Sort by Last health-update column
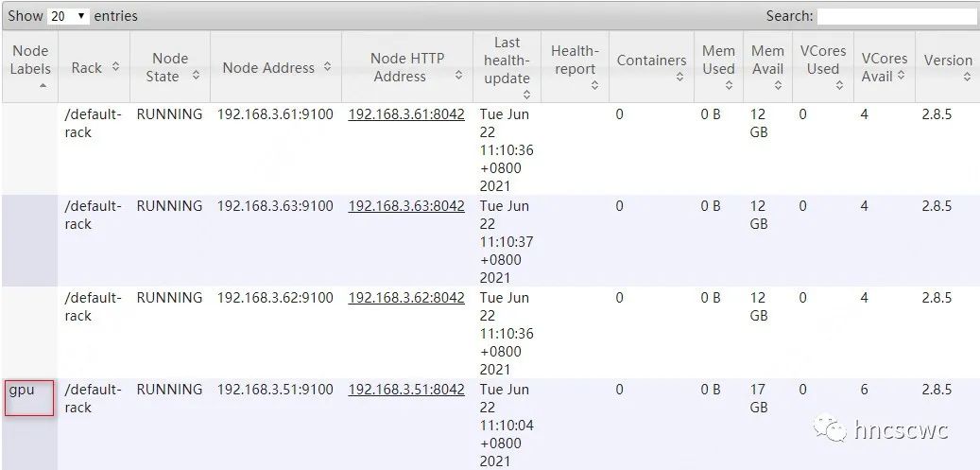Image resolution: width=980 pixels, height=470 pixels. (507, 68)
